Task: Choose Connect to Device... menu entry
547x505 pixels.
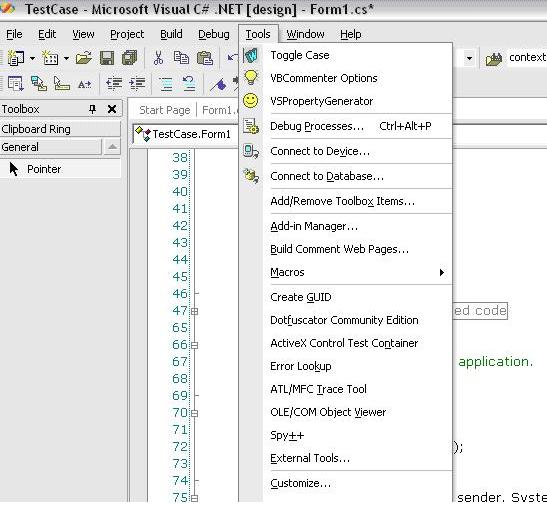Action: [345, 151]
